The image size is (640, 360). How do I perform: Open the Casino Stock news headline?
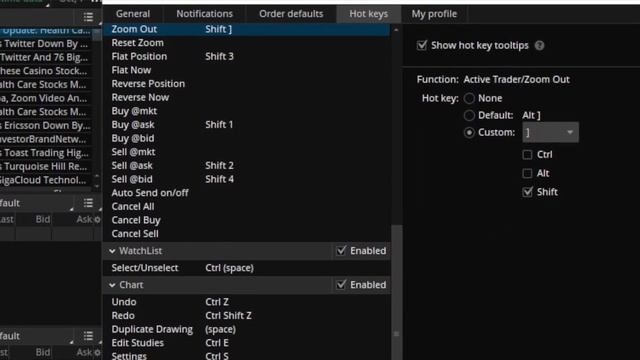tap(45, 71)
